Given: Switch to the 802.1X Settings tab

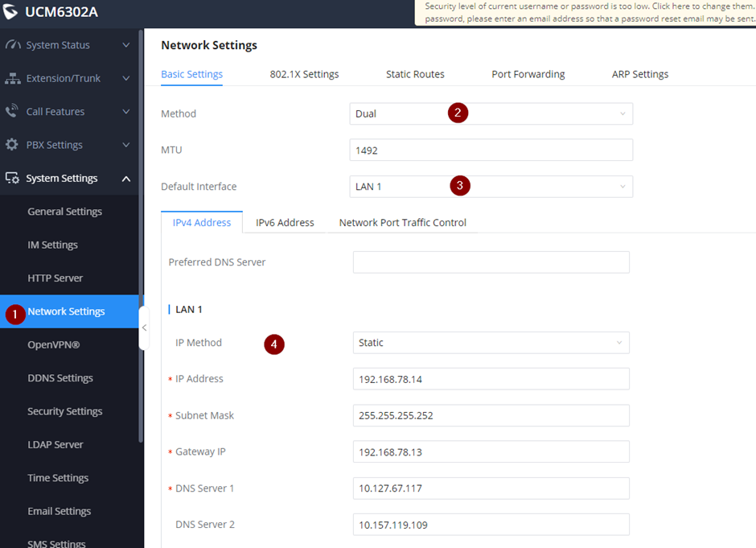Looking at the screenshot, I should (x=304, y=74).
